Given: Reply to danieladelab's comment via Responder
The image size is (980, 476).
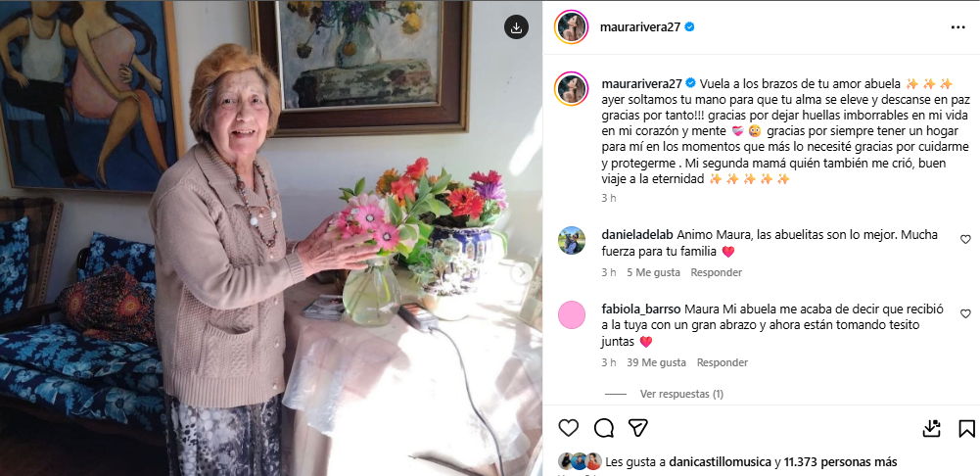Looking at the screenshot, I should pos(717,272).
